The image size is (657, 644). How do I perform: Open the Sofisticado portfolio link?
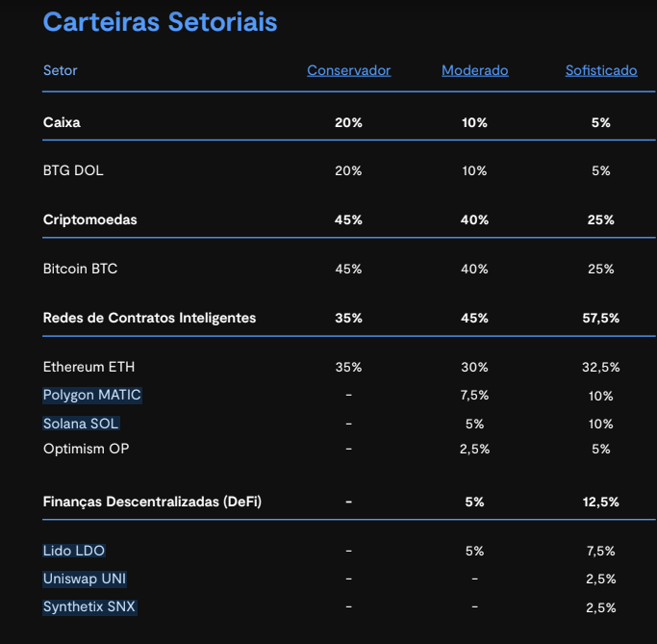pos(600,70)
